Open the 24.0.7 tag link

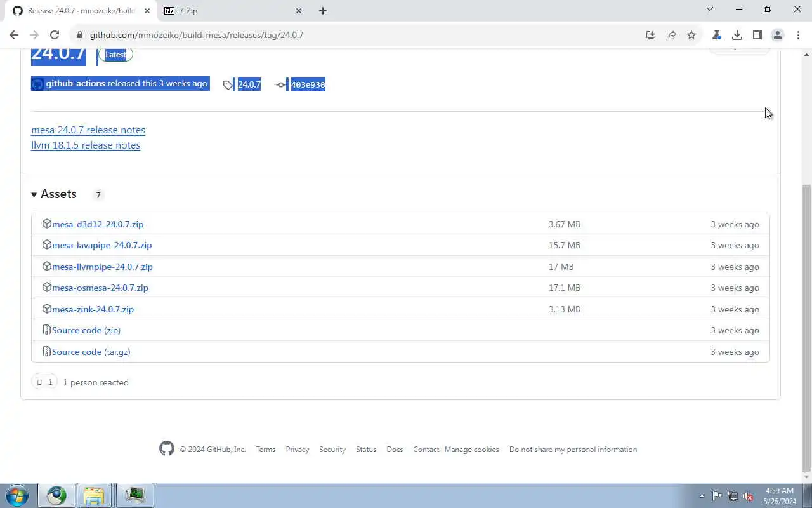[249, 84]
